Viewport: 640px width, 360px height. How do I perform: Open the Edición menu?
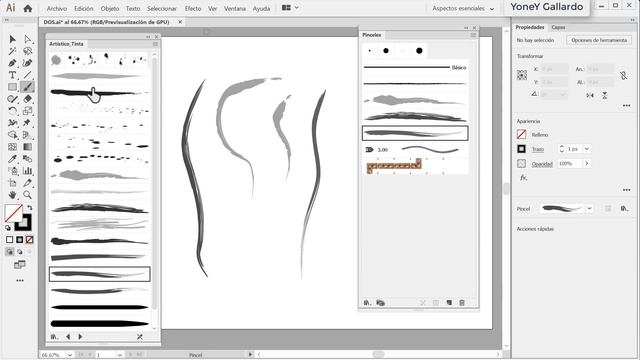coord(84,8)
